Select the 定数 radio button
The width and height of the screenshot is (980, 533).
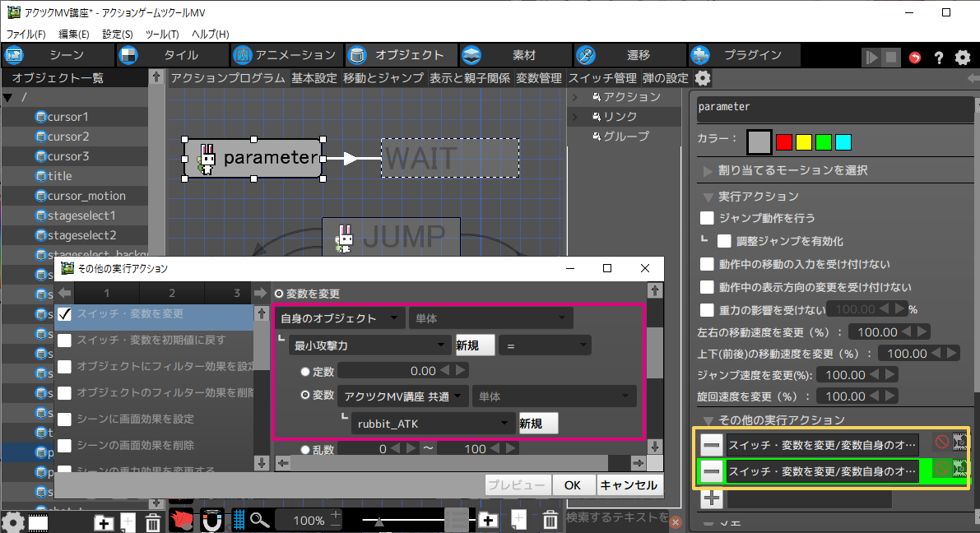[x=306, y=371]
